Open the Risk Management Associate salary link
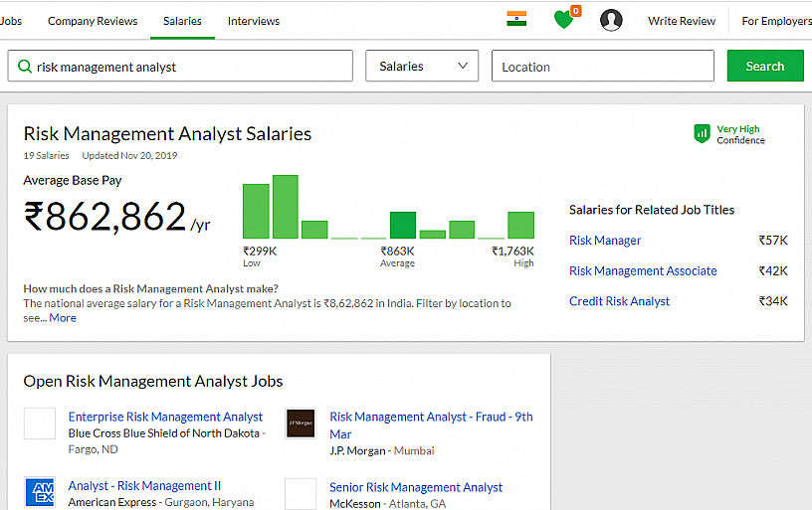Viewport: 812px width, 510px height. coord(643,271)
